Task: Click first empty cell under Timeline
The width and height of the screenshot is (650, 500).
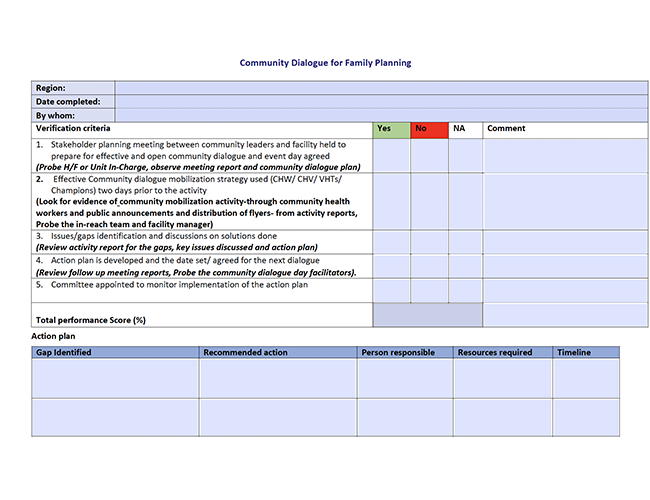Action: (586, 377)
